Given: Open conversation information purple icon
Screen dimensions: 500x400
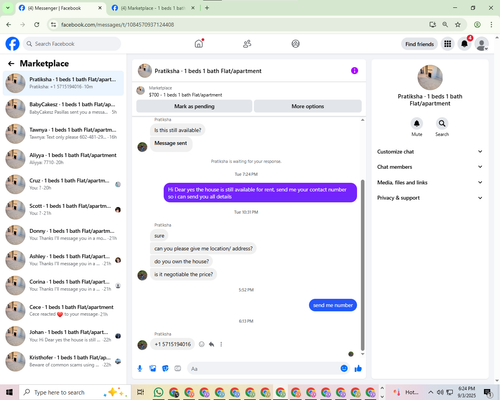Looking at the screenshot, I should click(x=354, y=71).
